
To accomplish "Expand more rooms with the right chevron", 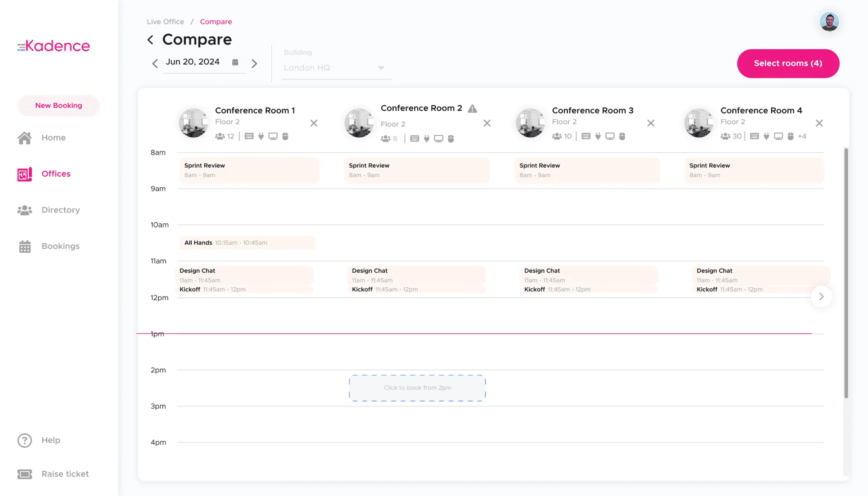I will coord(821,297).
